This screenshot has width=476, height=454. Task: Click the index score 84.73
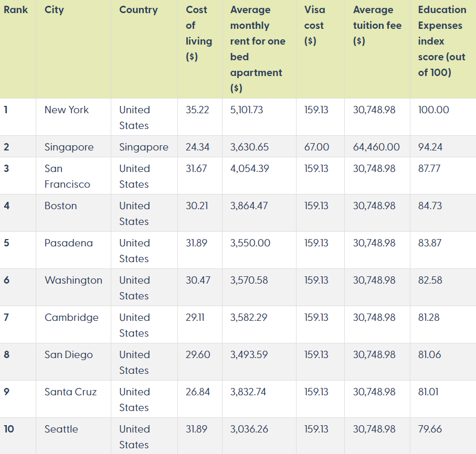click(x=430, y=206)
